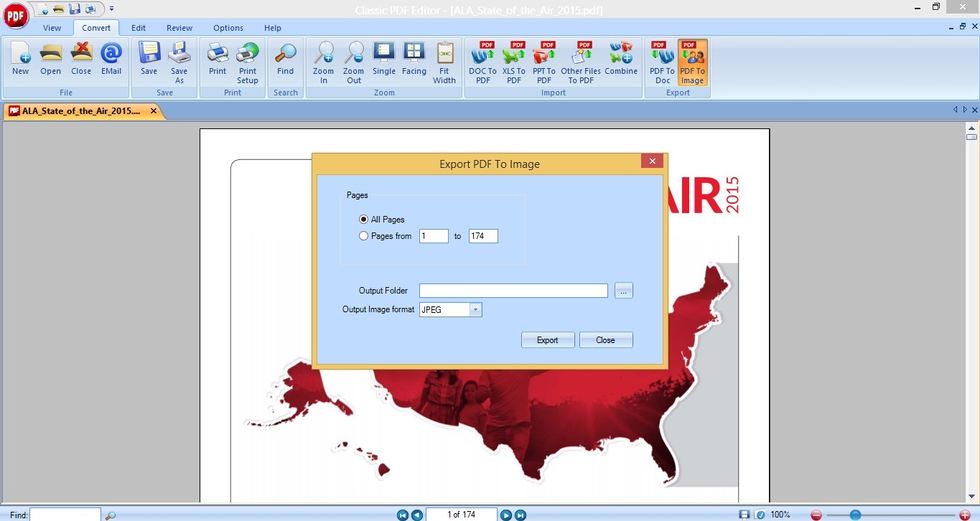This screenshot has width=980, height=521.
Task: Open the quick access toolbar customize arrow
Action: 111,9
